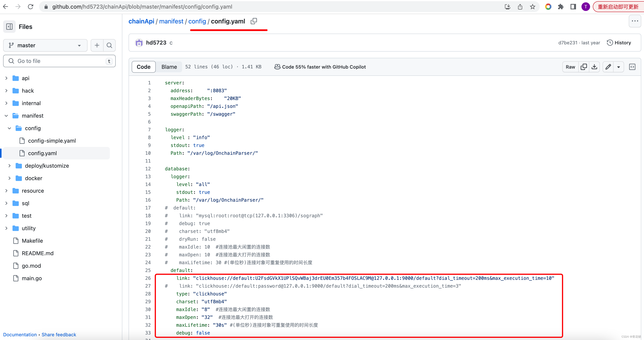The width and height of the screenshot is (644, 340).
Task: Open the colorful circle browser extension
Action: tap(548, 7)
